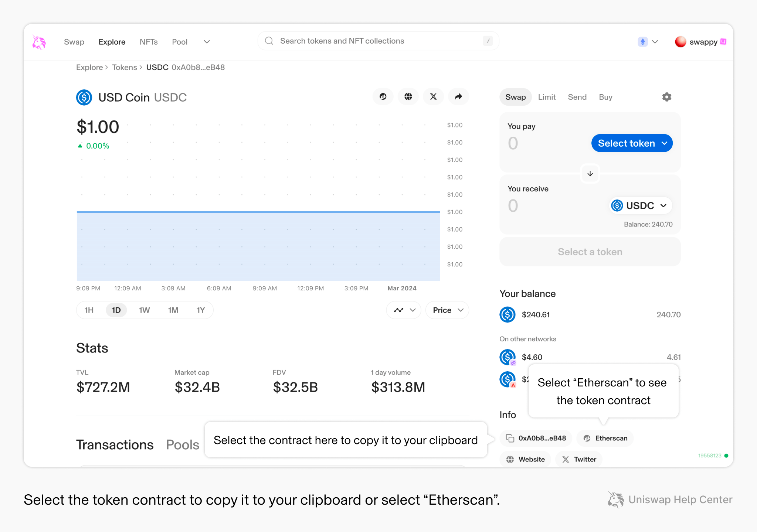Click the Uniswap unicorn logo
This screenshot has height=532, width=757.
coord(39,42)
